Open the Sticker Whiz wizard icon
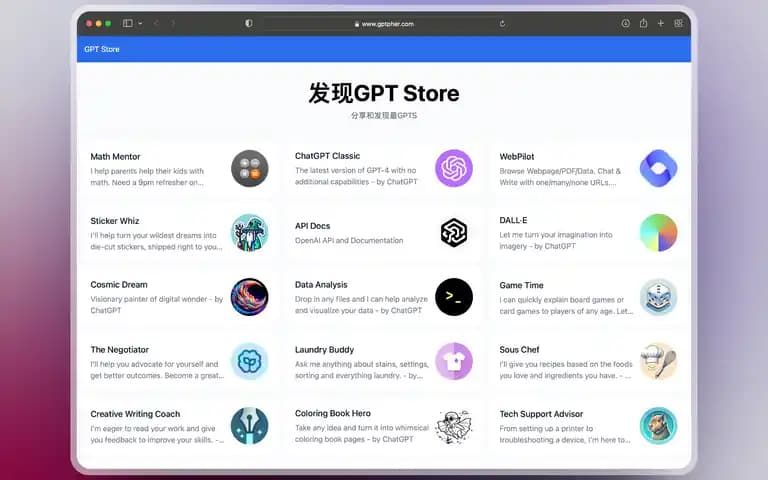 (x=250, y=233)
